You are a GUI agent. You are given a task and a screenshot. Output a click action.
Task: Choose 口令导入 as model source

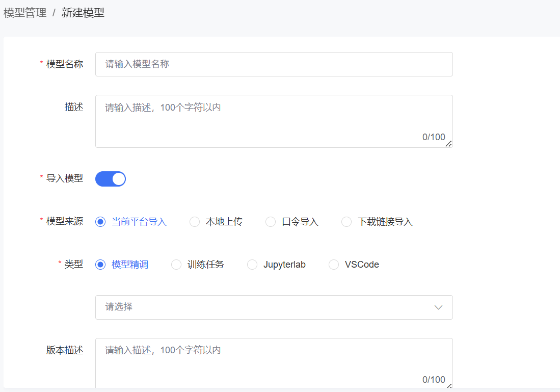coord(271,222)
